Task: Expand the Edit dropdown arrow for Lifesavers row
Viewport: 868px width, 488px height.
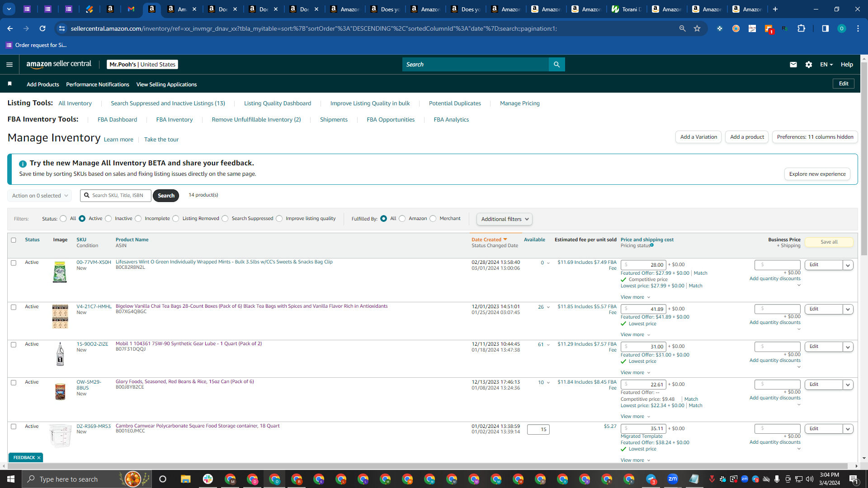Action: point(848,265)
